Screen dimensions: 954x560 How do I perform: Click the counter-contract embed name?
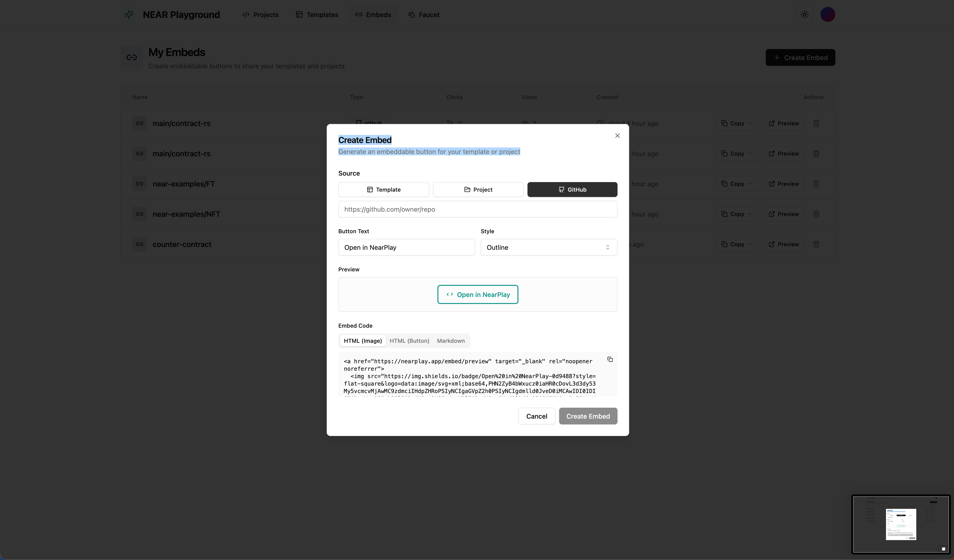[182, 244]
